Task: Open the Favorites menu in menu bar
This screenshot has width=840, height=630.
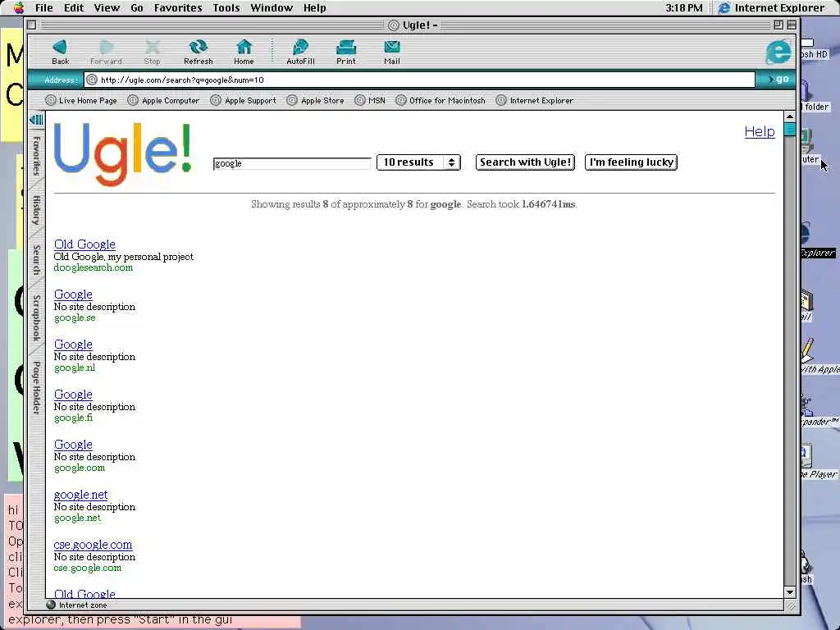Action: (178, 7)
